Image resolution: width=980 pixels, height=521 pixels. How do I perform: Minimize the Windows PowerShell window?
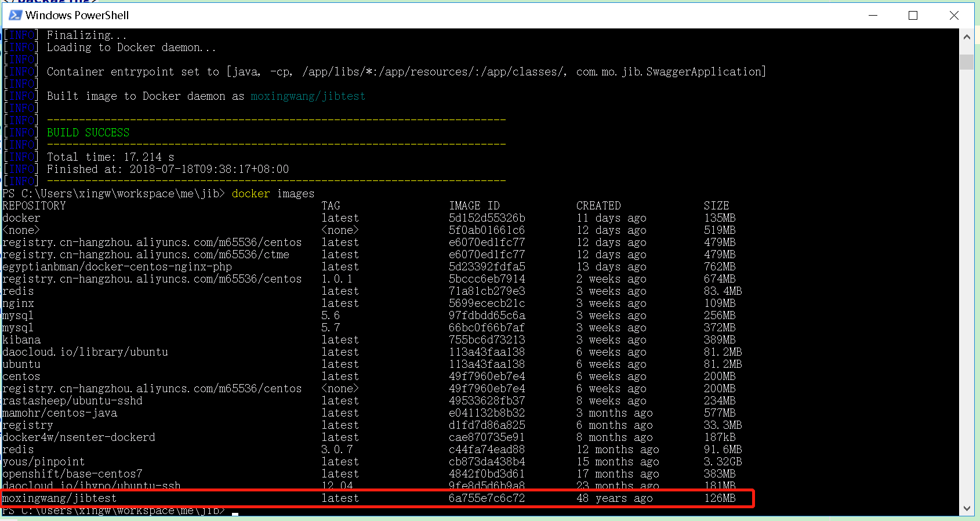[x=874, y=16]
